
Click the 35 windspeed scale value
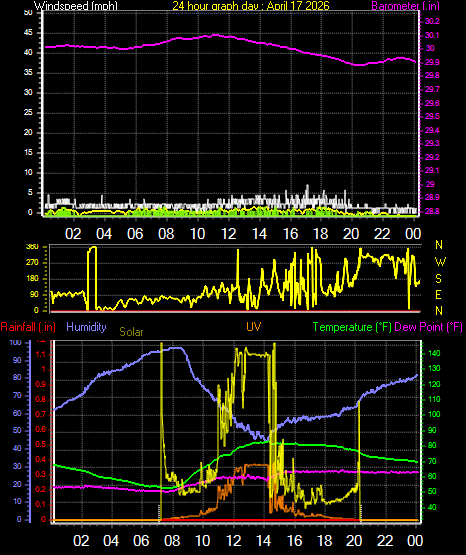click(28, 73)
